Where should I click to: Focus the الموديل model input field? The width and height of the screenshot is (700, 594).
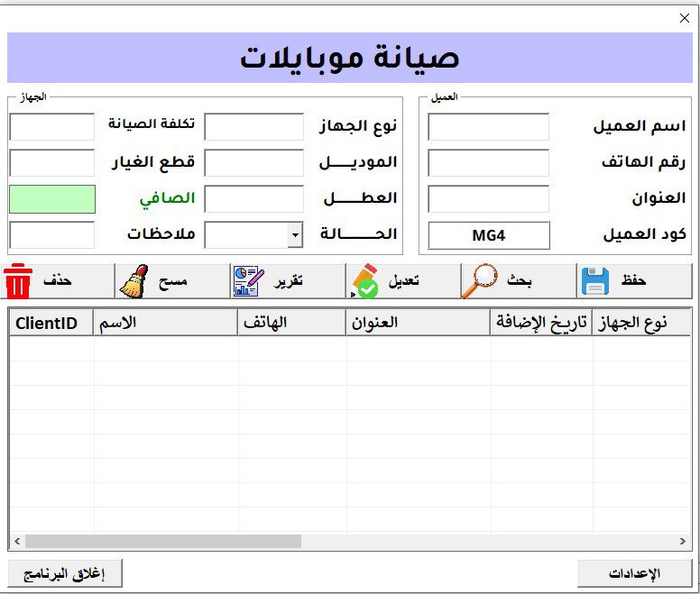tap(254, 163)
